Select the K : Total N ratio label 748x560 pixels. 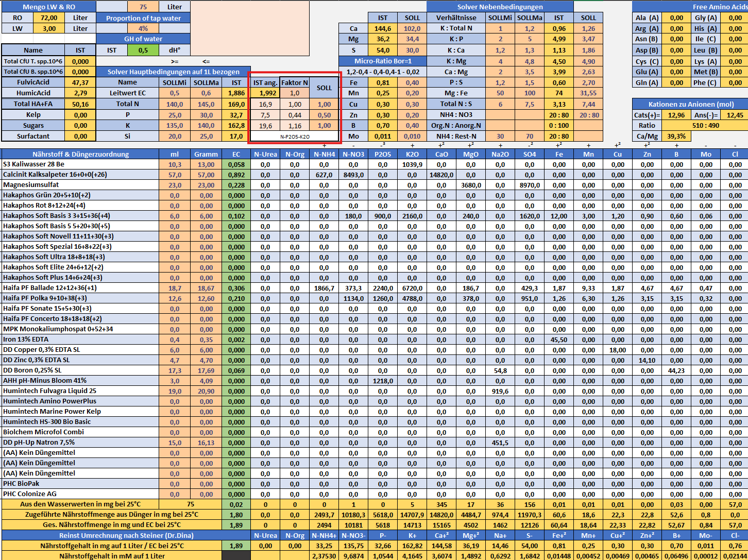(456, 28)
